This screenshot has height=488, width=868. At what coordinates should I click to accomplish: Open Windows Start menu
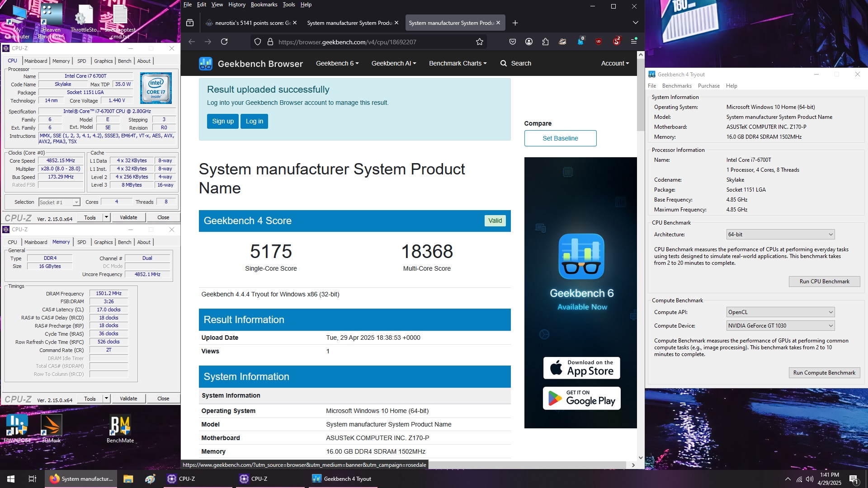pyautogui.click(x=11, y=479)
